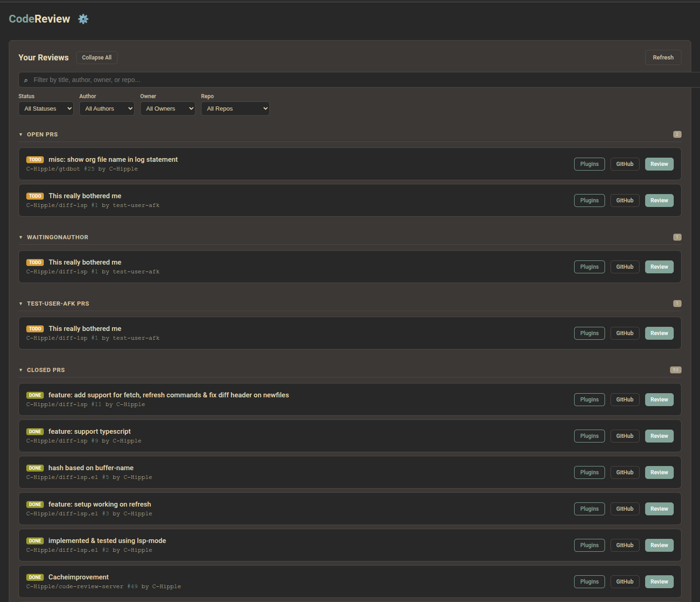Open GitHub for the Cacheimprovement PR

[x=625, y=582]
